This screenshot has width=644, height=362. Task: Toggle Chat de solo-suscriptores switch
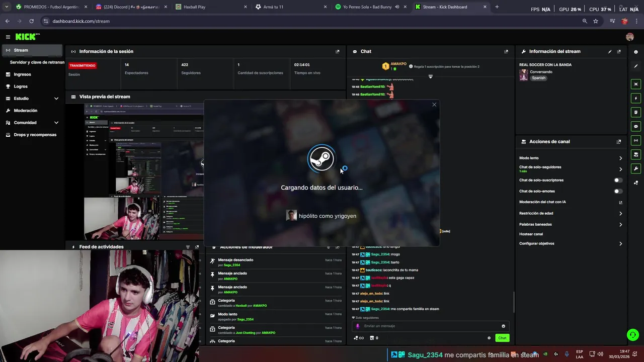pos(618,180)
